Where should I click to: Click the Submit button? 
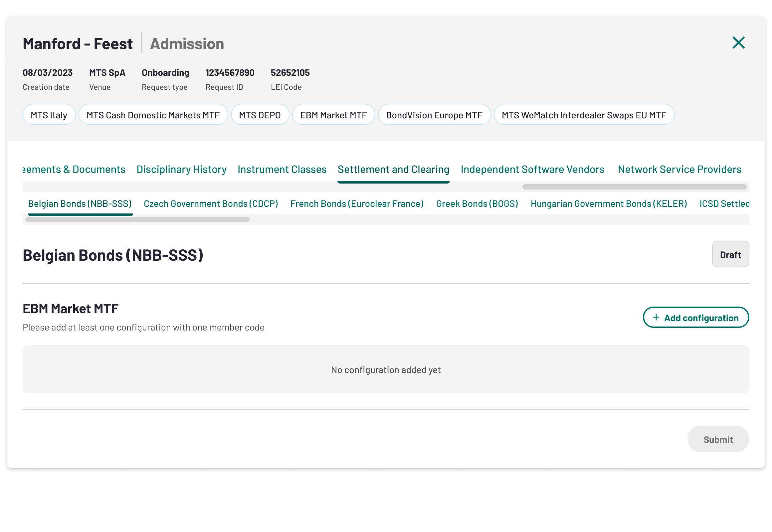(x=718, y=439)
